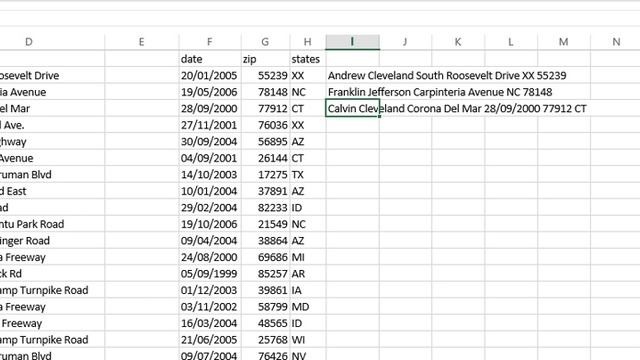The width and height of the screenshot is (640, 360).
Task: Select zip cell 69686
Action: coord(265,257)
